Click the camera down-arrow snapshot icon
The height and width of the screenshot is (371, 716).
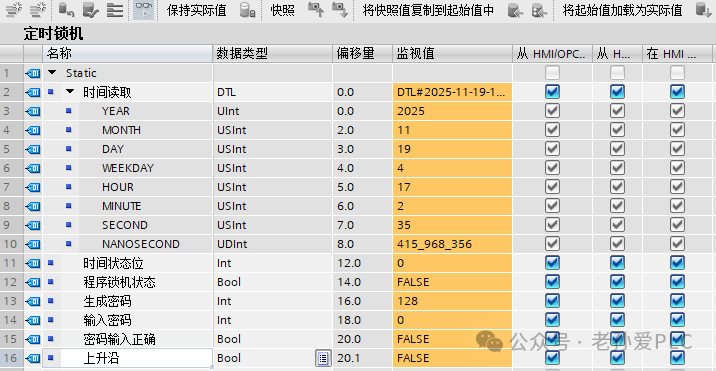pos(340,10)
